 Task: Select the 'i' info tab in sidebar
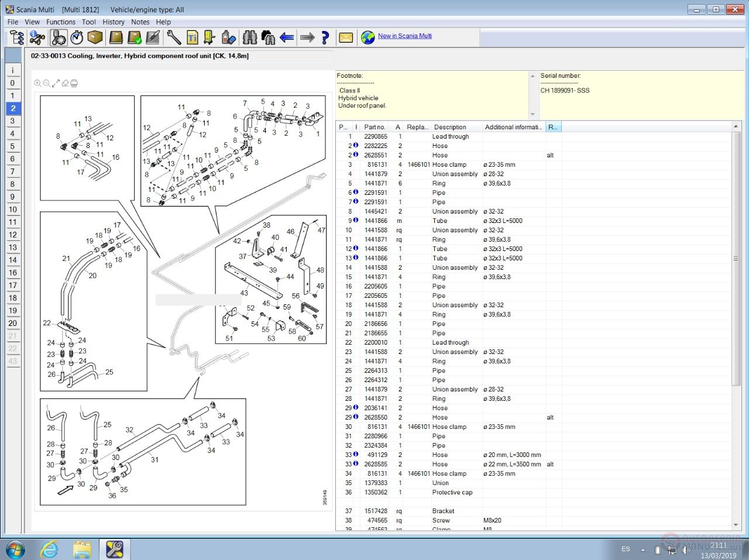(x=12, y=70)
